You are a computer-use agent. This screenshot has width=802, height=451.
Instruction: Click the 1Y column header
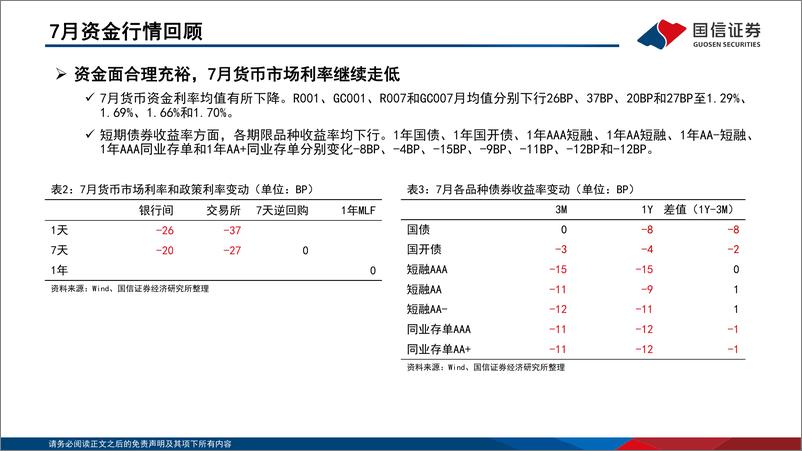pyautogui.click(x=647, y=210)
